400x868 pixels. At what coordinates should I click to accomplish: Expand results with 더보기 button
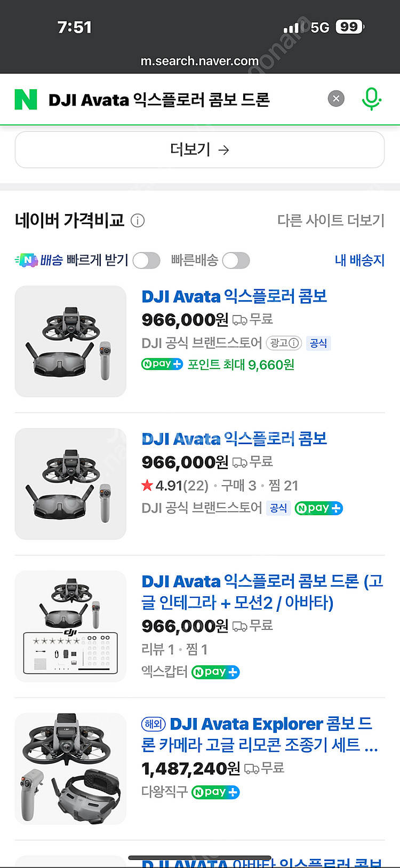(x=199, y=150)
